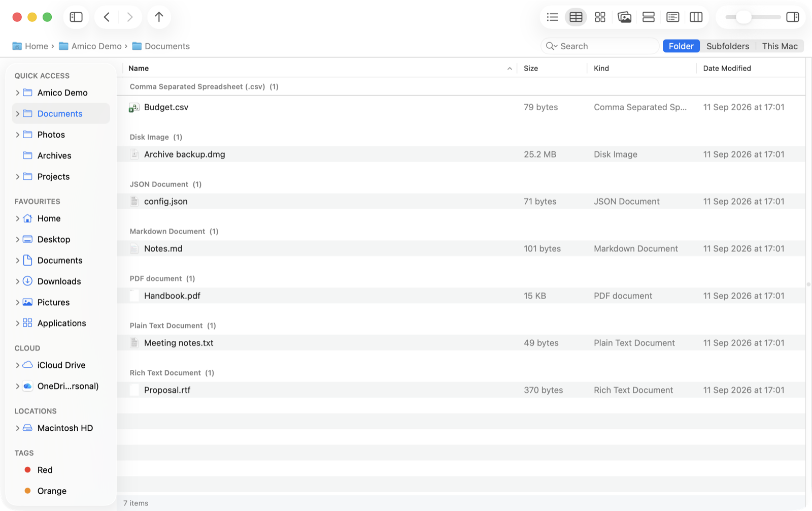Open the Applications grid icon
Viewport: 812px width, 511px height.
pos(28,323)
